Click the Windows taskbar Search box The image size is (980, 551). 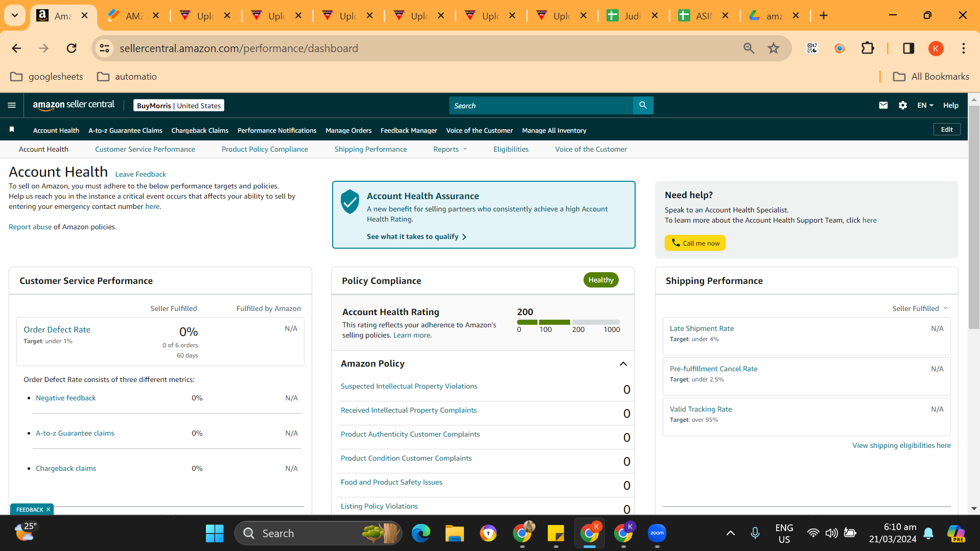tap(318, 534)
